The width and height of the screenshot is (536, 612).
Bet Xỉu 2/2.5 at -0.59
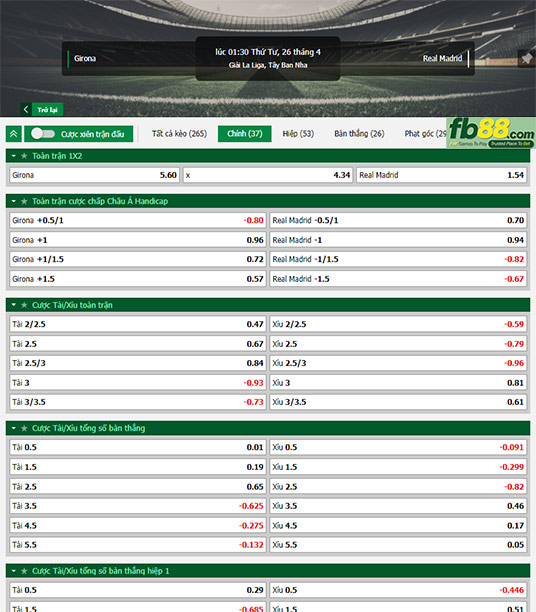point(398,324)
